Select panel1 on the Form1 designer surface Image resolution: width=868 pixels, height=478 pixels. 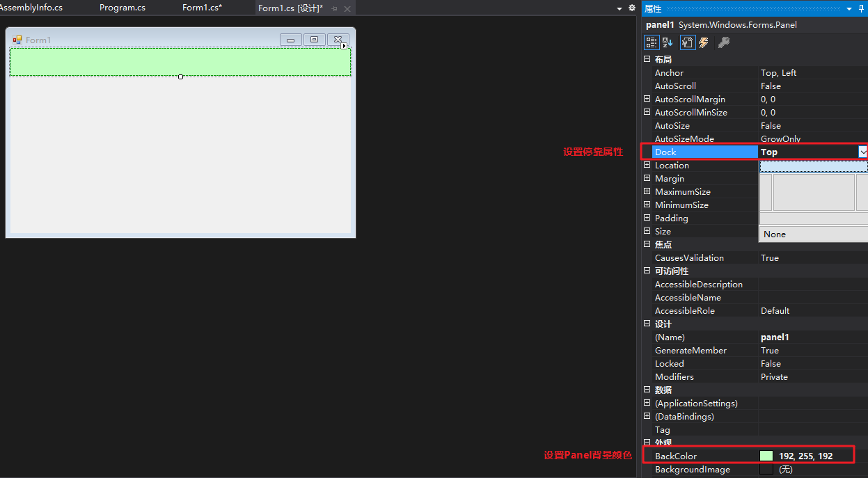coord(180,61)
